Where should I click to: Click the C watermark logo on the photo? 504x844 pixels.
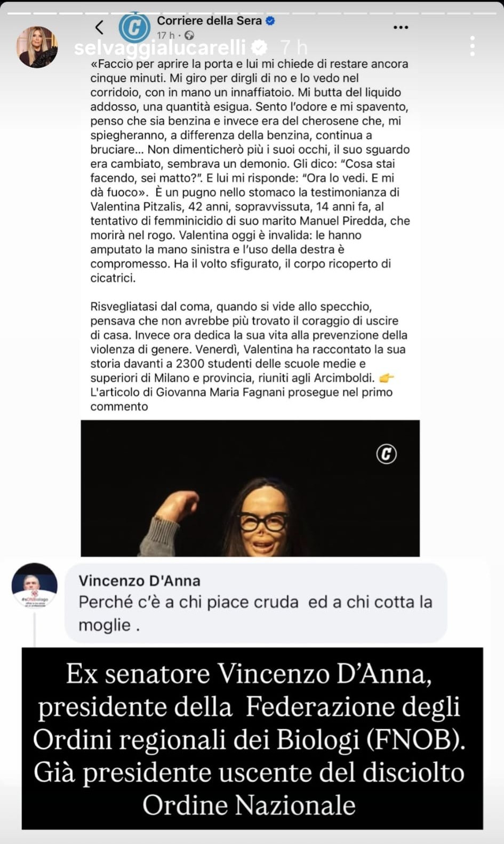pos(386,454)
